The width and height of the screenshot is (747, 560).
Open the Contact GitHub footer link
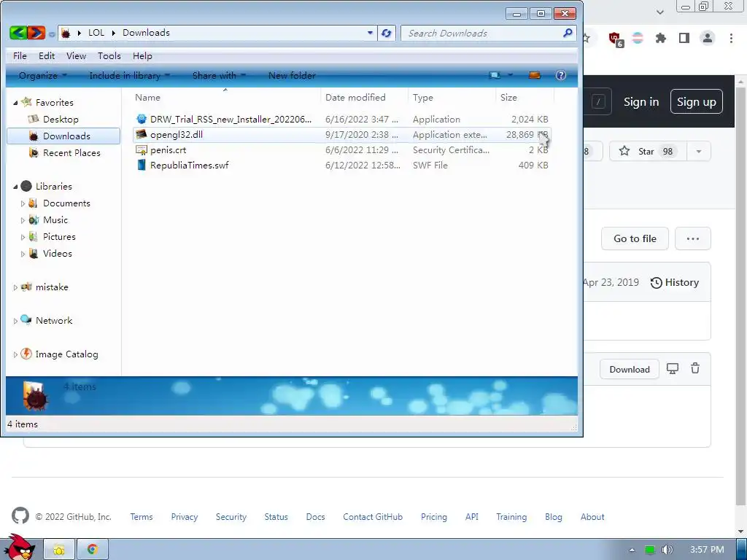373,517
